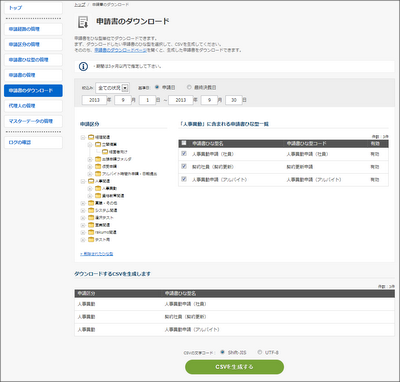This screenshot has width=400, height=382.
Task: Click the CSVを生成する button
Action: point(234,367)
